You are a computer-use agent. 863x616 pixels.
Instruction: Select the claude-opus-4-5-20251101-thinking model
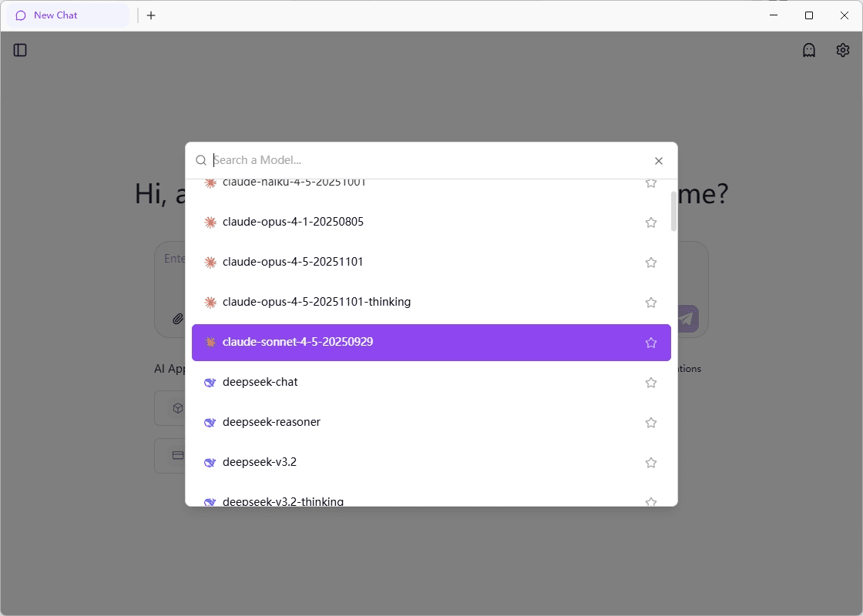(x=316, y=302)
